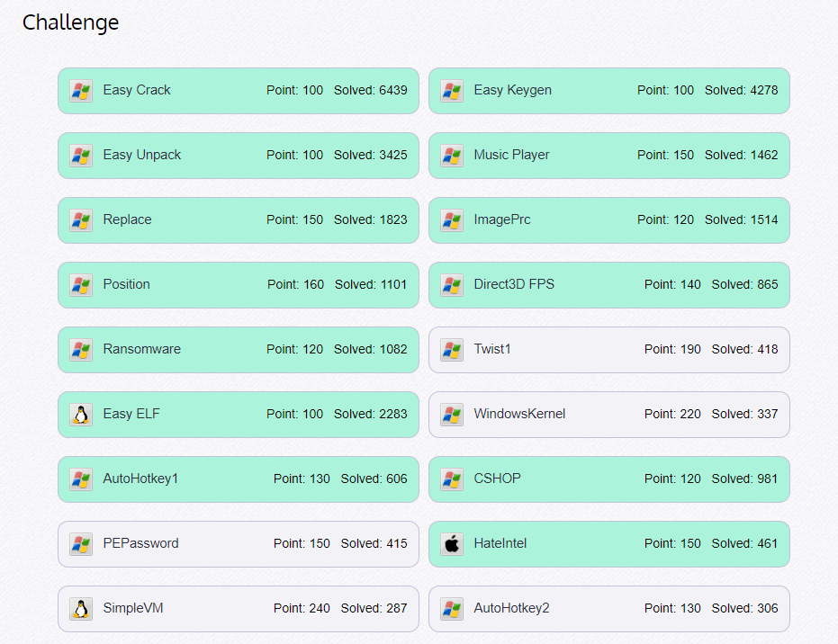The width and height of the screenshot is (838, 644).
Task: Open the AutoHotkey1 challenge
Action: (239, 479)
